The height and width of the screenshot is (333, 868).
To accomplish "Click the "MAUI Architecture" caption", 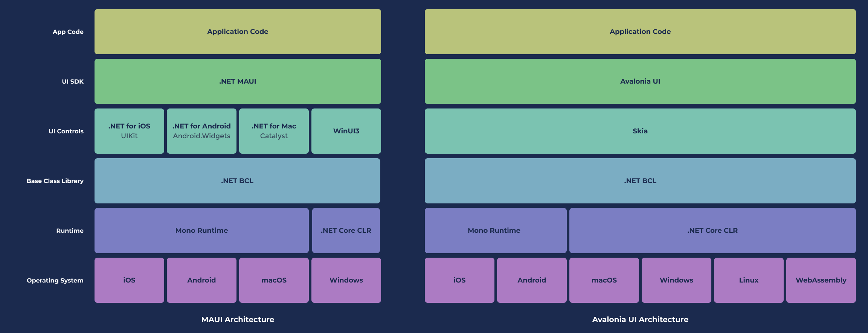I will pos(238,319).
